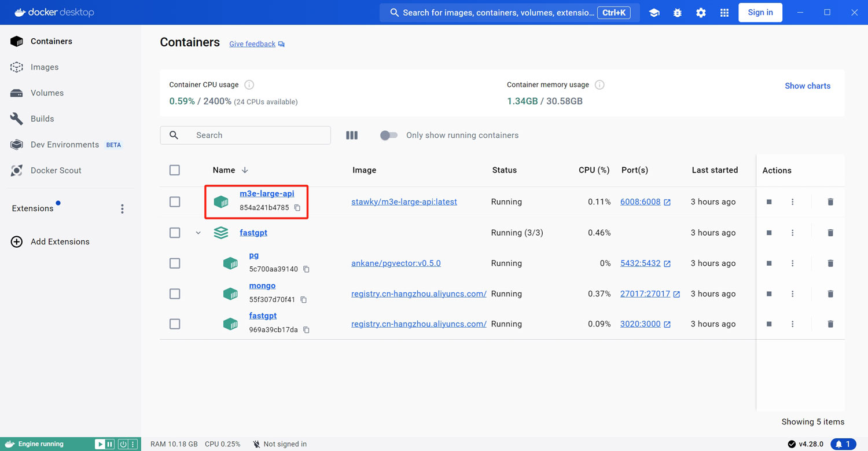Viewport: 868px width, 451px height.
Task: Open more actions for mongo container
Action: pos(793,294)
